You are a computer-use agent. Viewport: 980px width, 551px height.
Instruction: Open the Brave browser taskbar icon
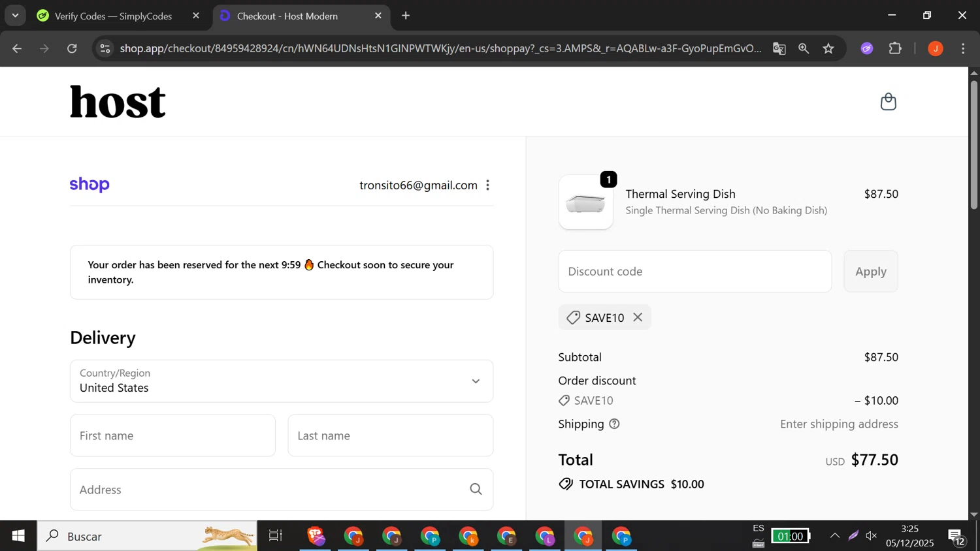(316, 536)
